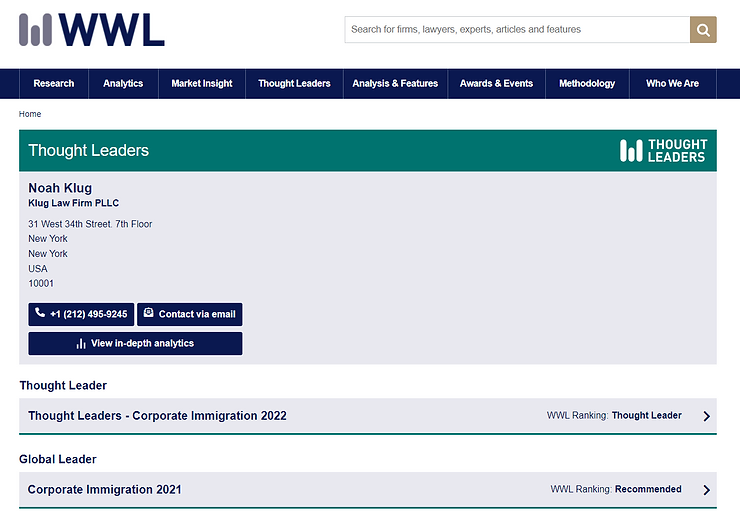This screenshot has width=740, height=529.
Task: Open Corporate Immigration 2021 row
Action: (368, 490)
